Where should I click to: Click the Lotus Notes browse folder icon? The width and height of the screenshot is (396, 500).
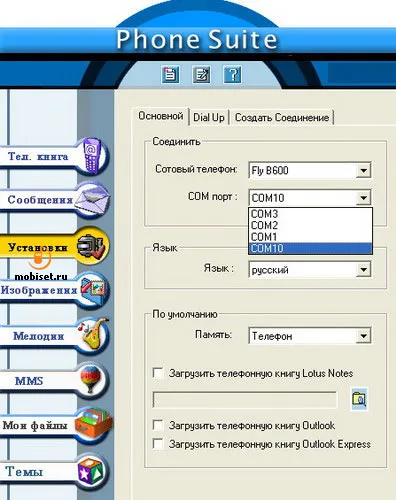359,399
